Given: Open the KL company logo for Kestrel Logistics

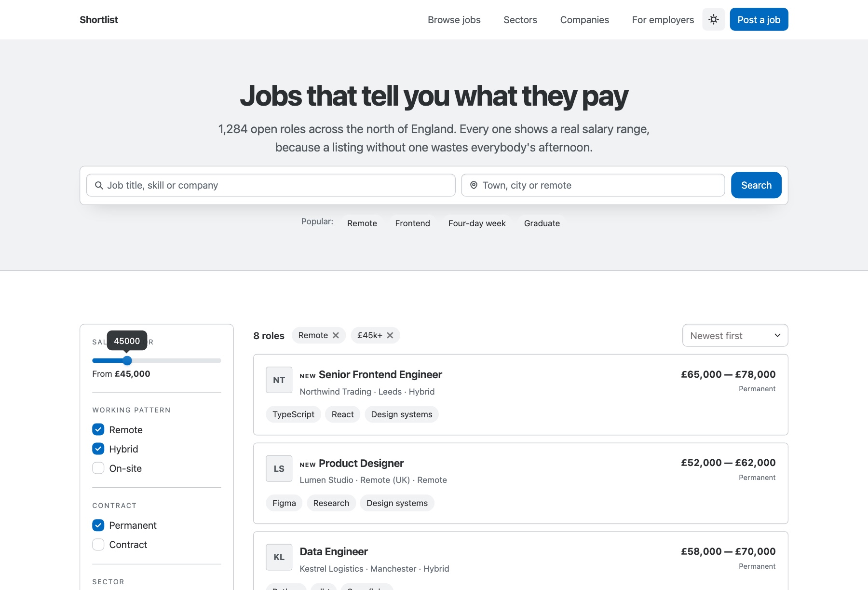Looking at the screenshot, I should coord(279,557).
